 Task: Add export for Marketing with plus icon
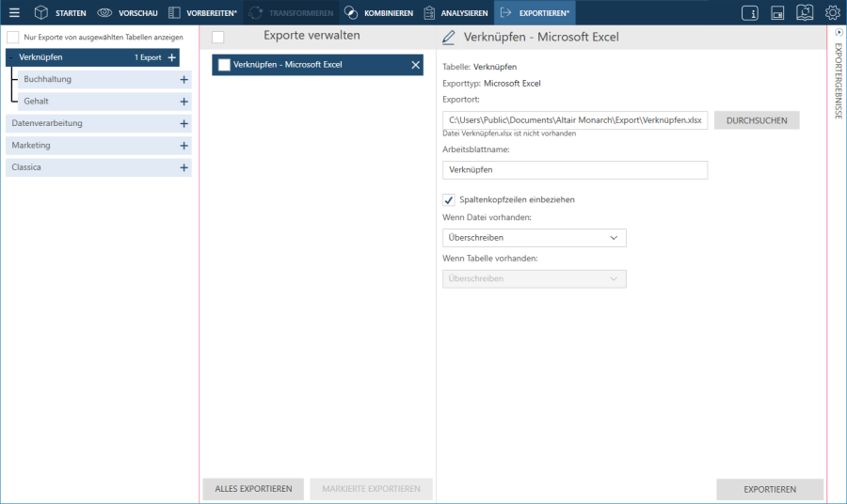[184, 146]
